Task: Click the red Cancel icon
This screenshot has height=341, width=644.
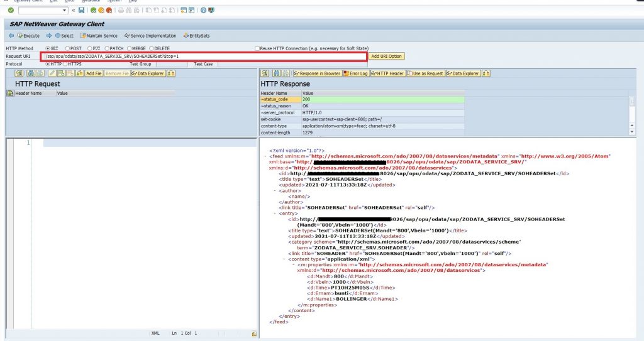Action: [x=109, y=10]
